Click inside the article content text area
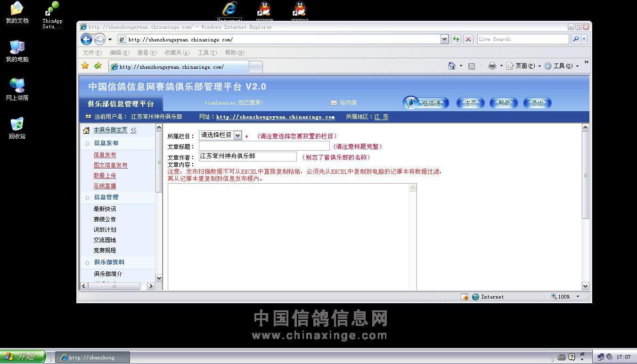Image resolution: width=637 pixels, height=364 pixels. click(x=288, y=237)
